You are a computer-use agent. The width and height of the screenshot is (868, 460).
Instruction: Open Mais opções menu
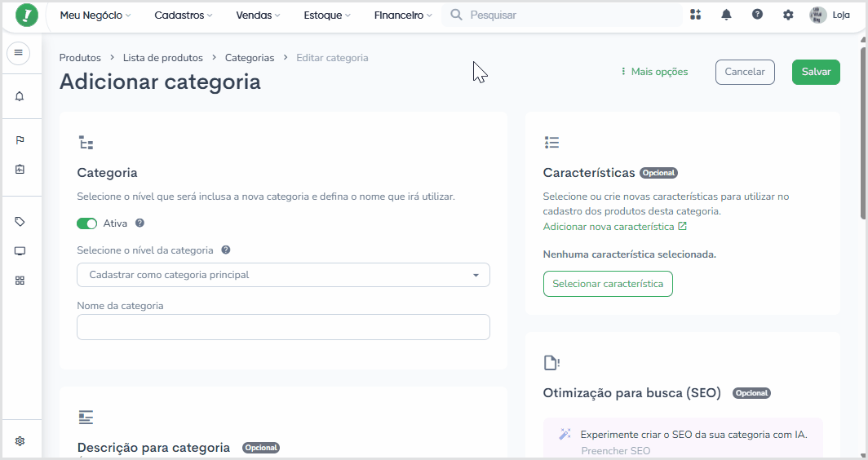(x=654, y=72)
